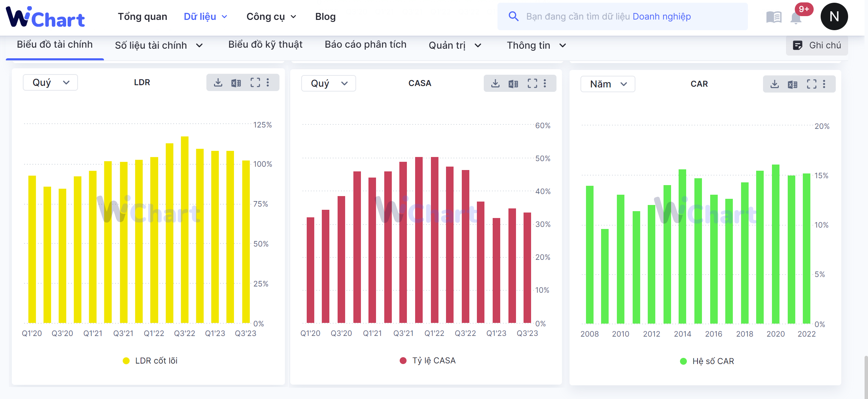Expand LDR chart to fullscreen
This screenshot has width=868, height=399.
coord(255,82)
